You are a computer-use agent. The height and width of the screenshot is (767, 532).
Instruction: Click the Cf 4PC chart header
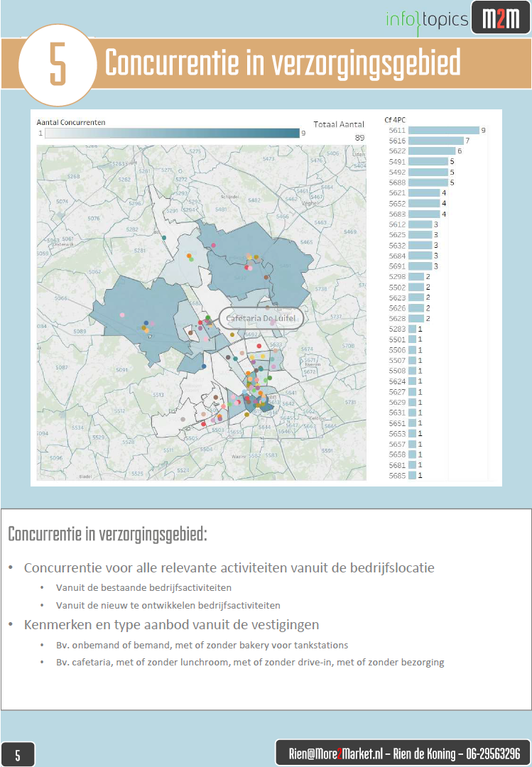click(395, 120)
